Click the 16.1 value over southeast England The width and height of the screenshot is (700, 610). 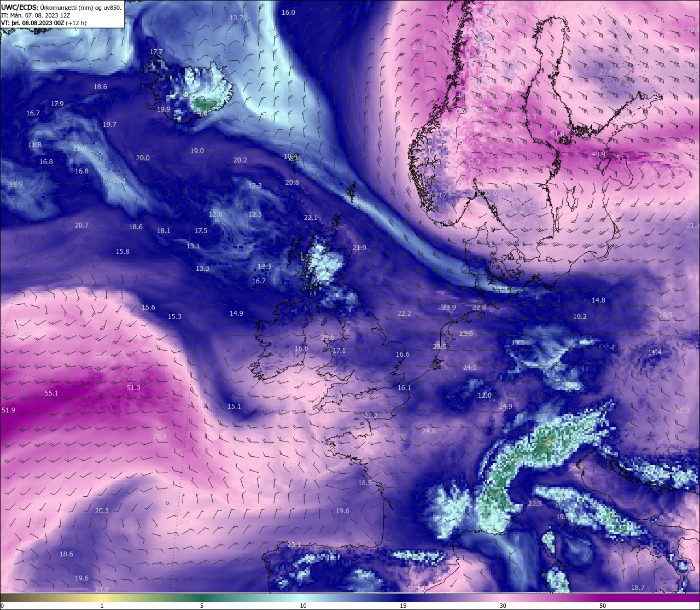(404, 388)
